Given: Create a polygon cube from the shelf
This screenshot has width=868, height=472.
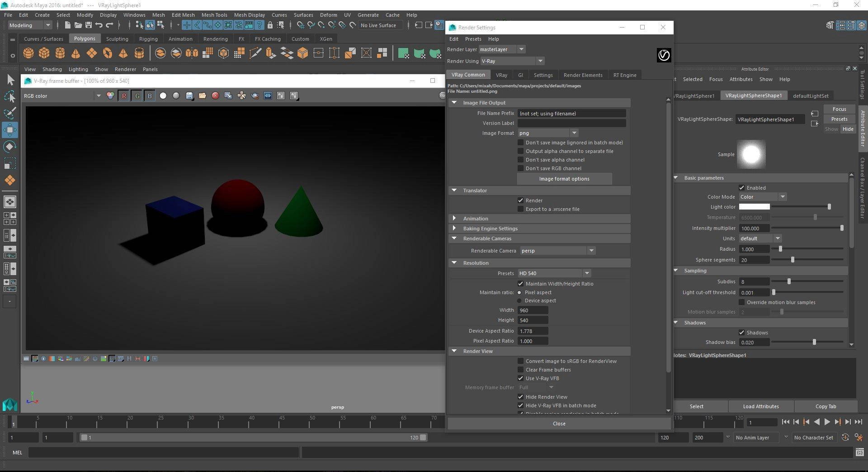Looking at the screenshot, I should pos(44,53).
